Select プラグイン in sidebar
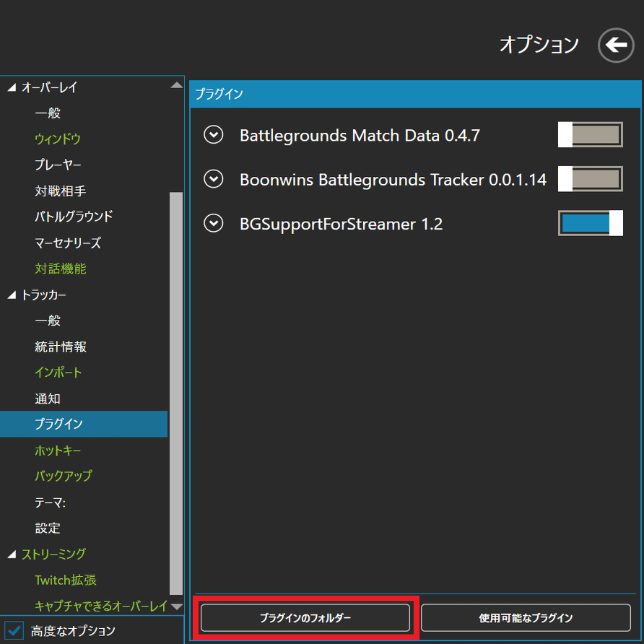The height and width of the screenshot is (644, 644). 84,424
